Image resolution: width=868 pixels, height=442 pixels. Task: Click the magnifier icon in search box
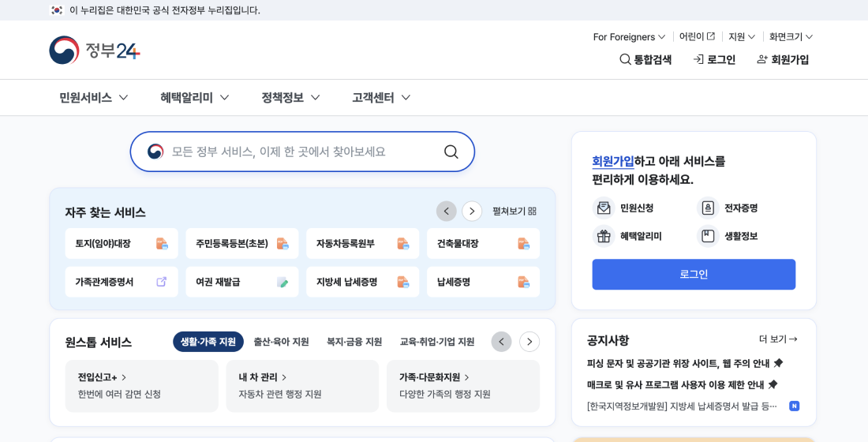tap(451, 152)
